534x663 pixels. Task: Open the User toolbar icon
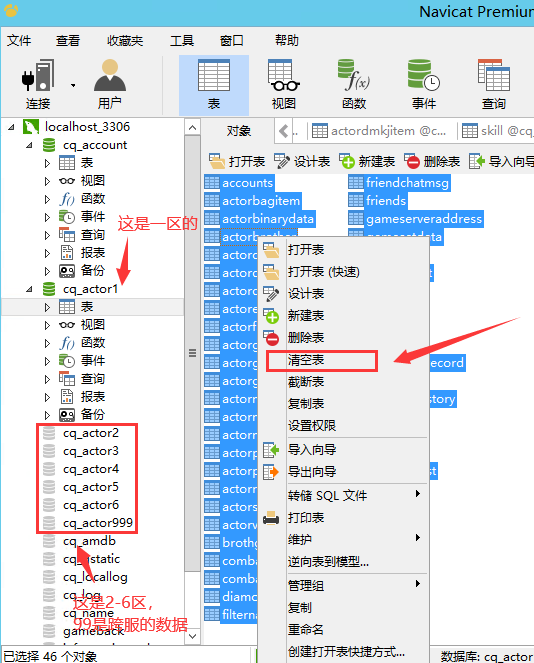[x=110, y=85]
